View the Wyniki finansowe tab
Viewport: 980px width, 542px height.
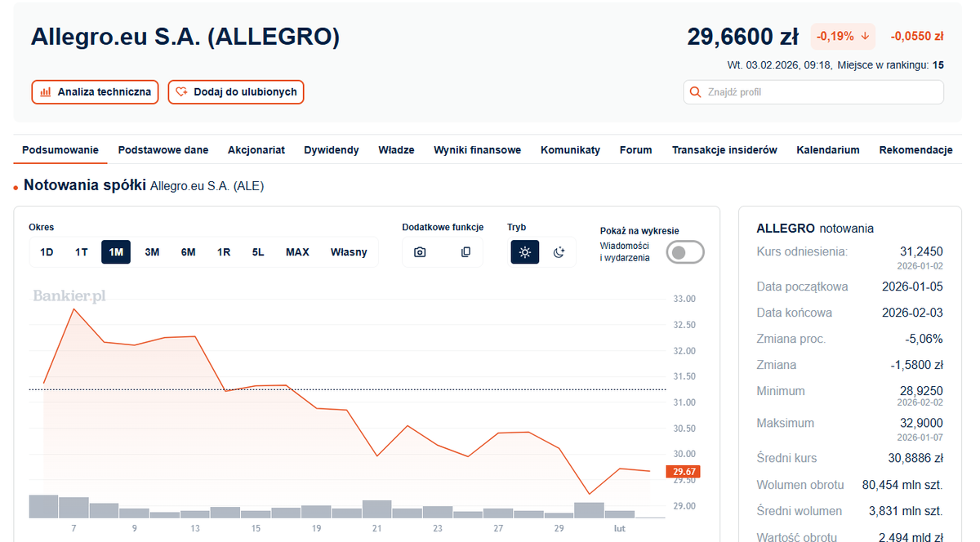click(478, 150)
